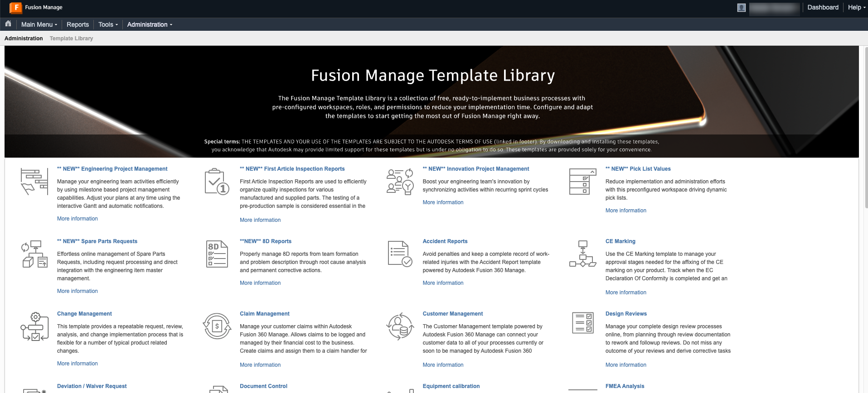More information for Design Reviews
This screenshot has height=393, width=868.
pos(626,365)
